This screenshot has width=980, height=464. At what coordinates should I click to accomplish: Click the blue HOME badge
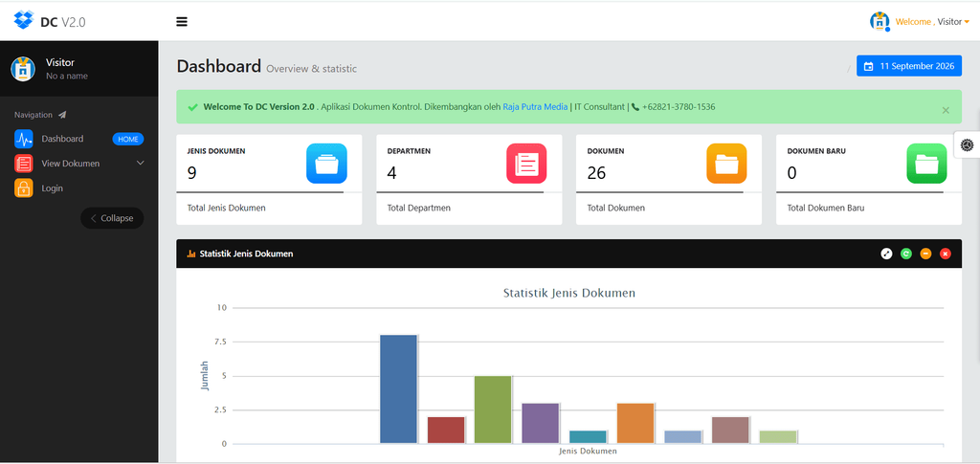[x=128, y=140]
